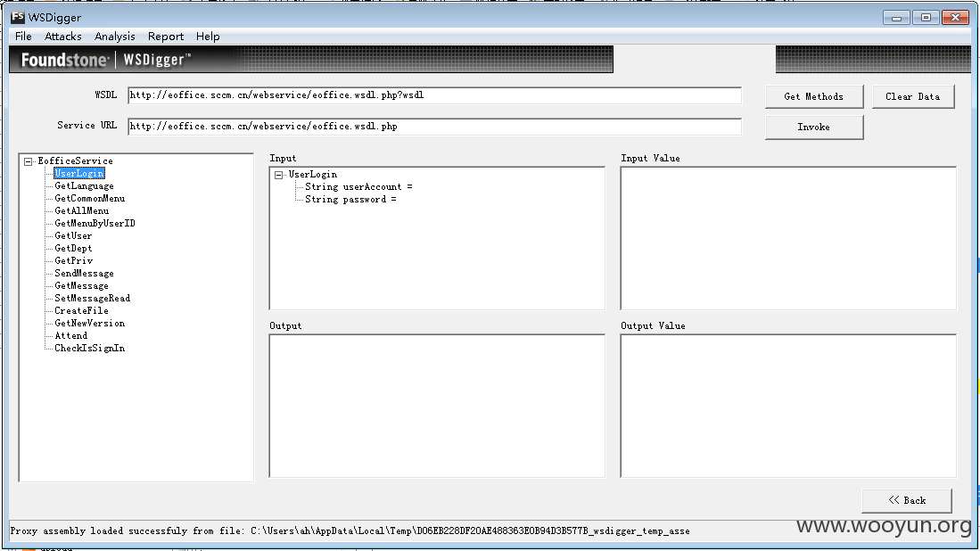Focus the WSDL URL input field
This screenshot has height=551, width=980.
point(434,95)
